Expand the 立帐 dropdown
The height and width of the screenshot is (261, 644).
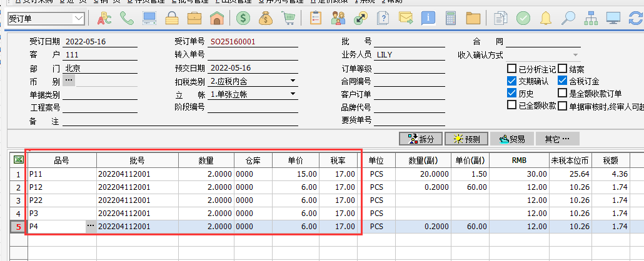(293, 94)
